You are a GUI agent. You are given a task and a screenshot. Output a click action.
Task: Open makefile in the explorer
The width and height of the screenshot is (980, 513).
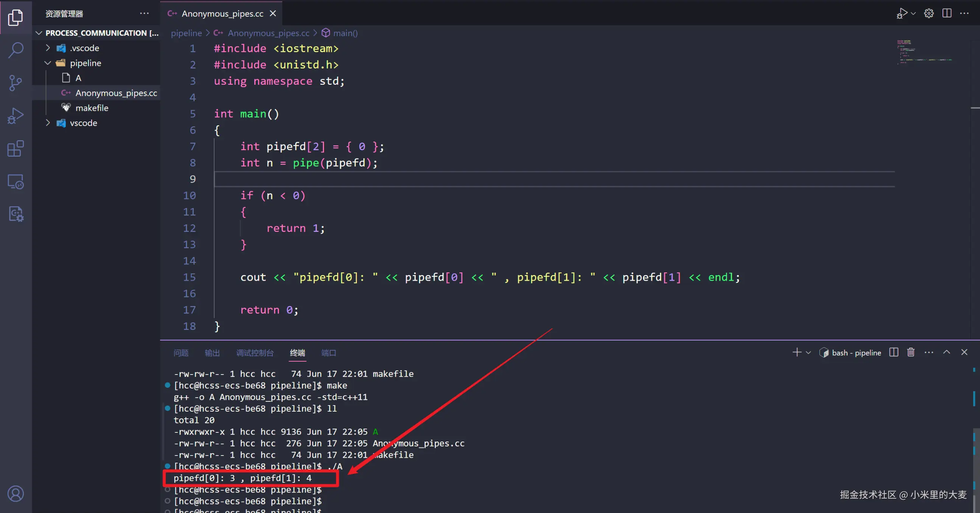click(92, 108)
